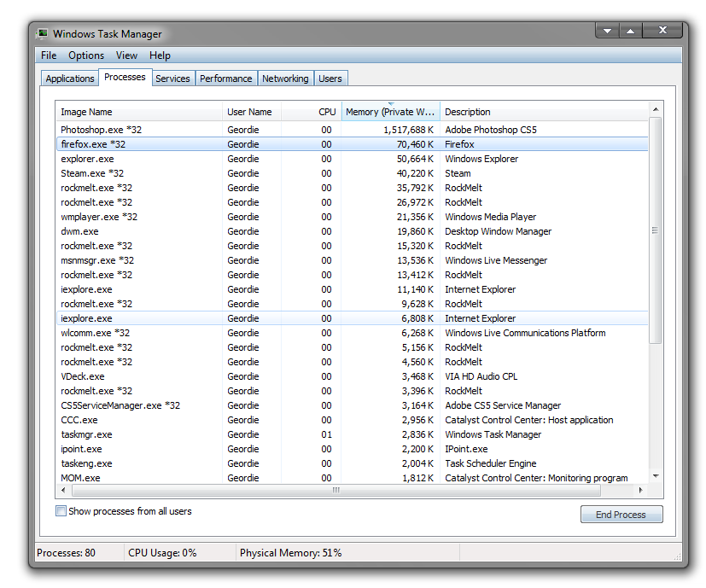The image size is (706, 588).
Task: Select the Photoshop.exe *32 process
Action: [352, 130]
